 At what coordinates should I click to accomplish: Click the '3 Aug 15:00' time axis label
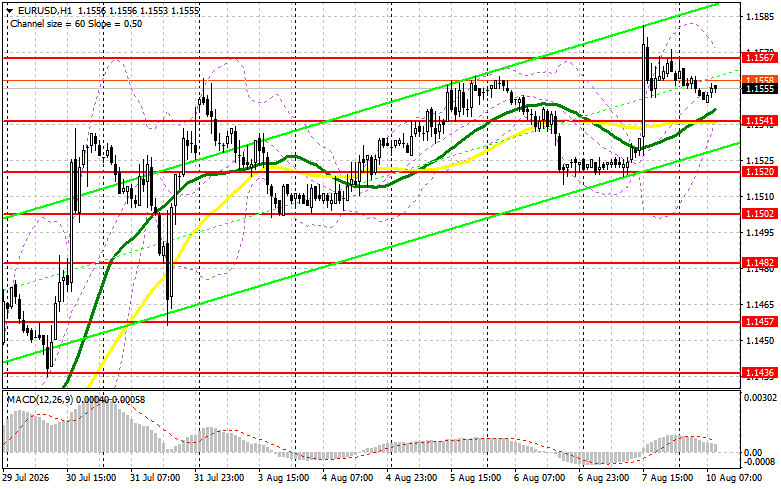(283, 478)
